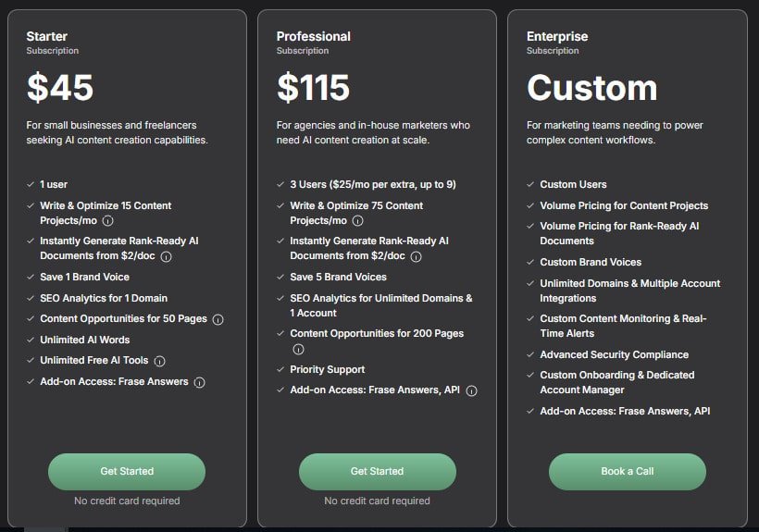Click the Custom price text

[592, 88]
